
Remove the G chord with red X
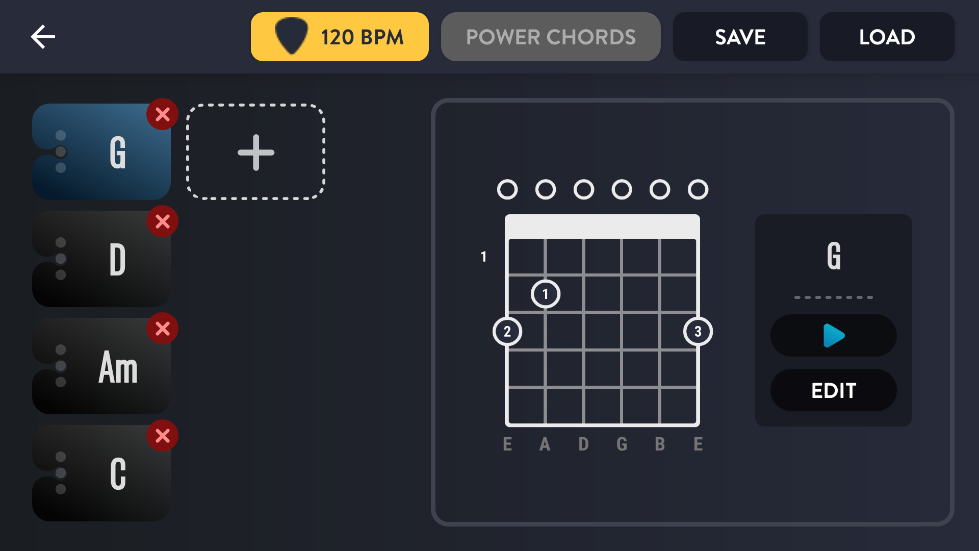pos(162,114)
